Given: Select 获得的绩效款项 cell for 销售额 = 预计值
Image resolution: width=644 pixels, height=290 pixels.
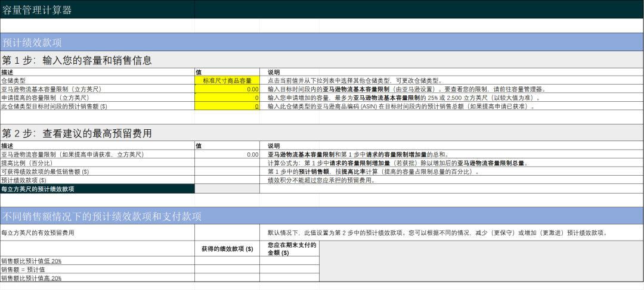Looking at the screenshot, I should pyautogui.click(x=227, y=269).
